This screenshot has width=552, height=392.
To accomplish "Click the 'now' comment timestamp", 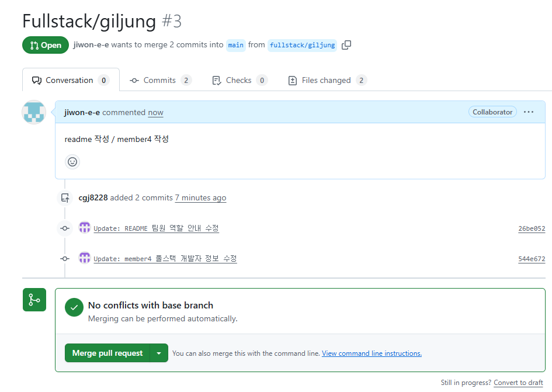I will 155,112.
